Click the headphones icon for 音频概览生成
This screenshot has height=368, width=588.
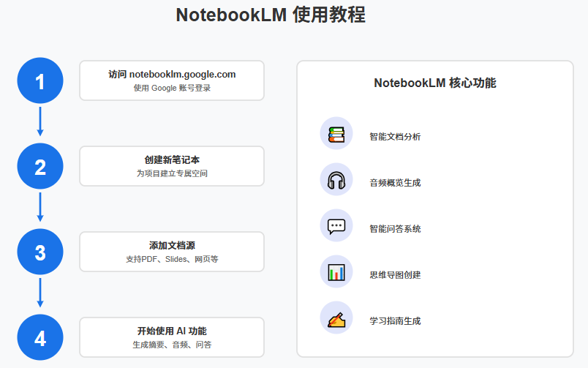point(336,181)
